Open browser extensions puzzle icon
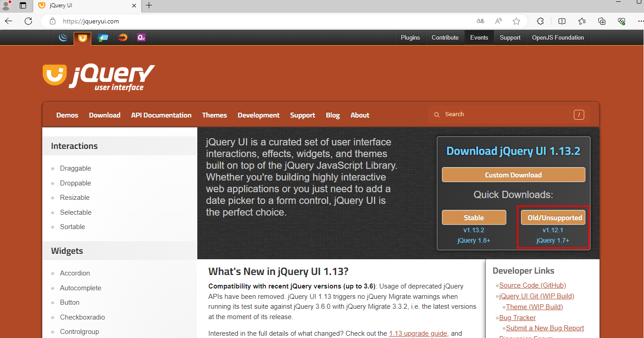Viewport: 644px width, 338px height. pos(541,21)
